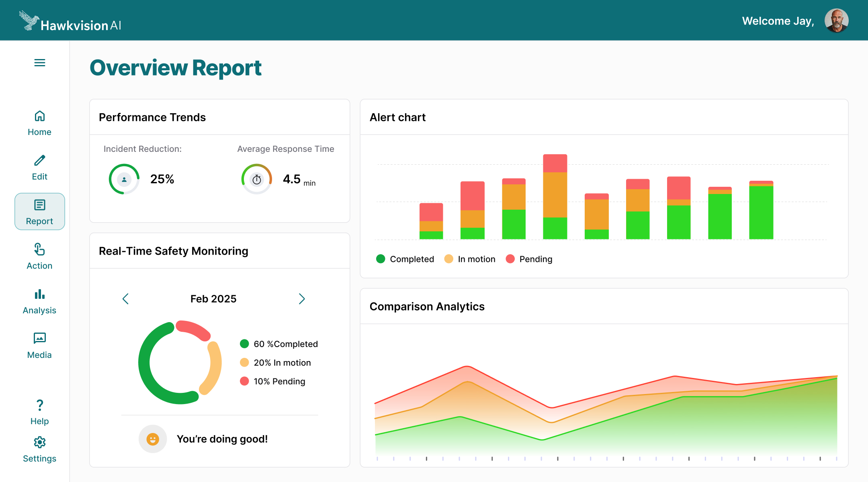Click the Incident Reduction progress ring
Screen dimensions: 868x482
click(124, 179)
